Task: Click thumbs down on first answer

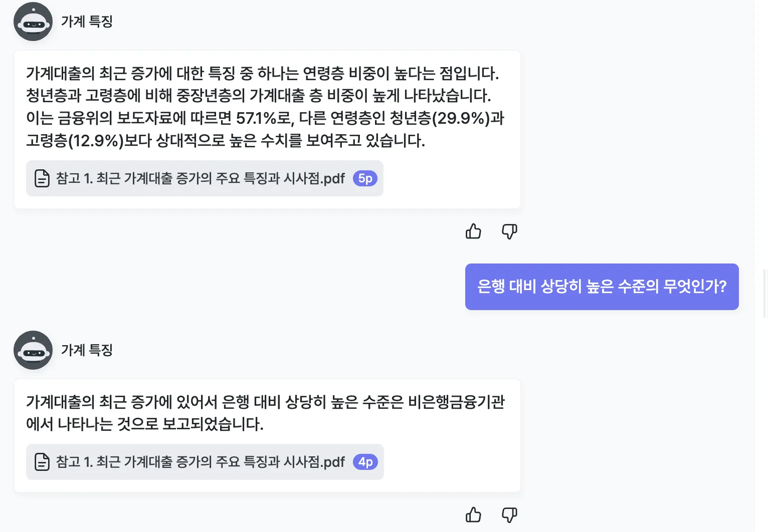Action: click(x=509, y=231)
